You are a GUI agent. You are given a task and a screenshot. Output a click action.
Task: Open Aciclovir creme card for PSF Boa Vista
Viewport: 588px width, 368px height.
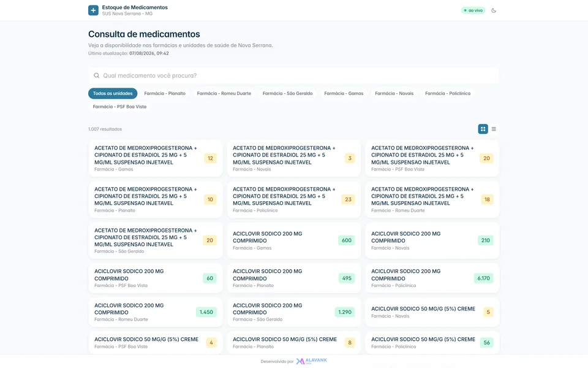[156, 342]
